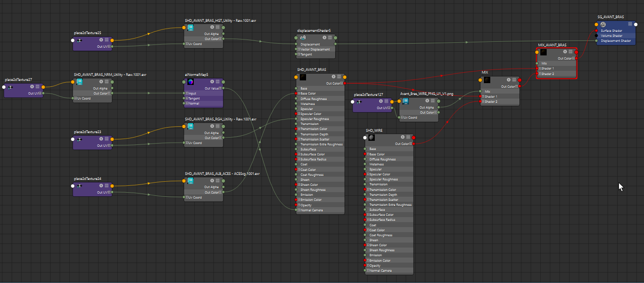The height and width of the screenshot is (283, 644).
Task: Click the place2dTexture127 node icon
Action: coord(358,102)
